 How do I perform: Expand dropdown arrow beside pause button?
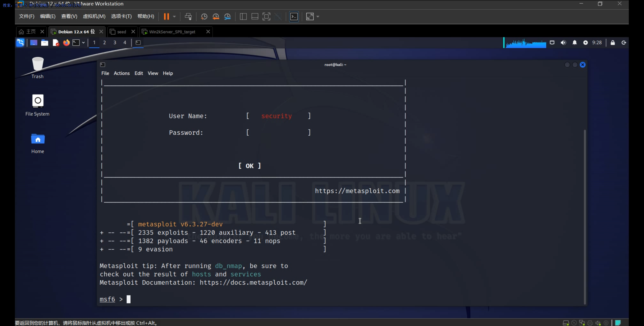(x=174, y=17)
